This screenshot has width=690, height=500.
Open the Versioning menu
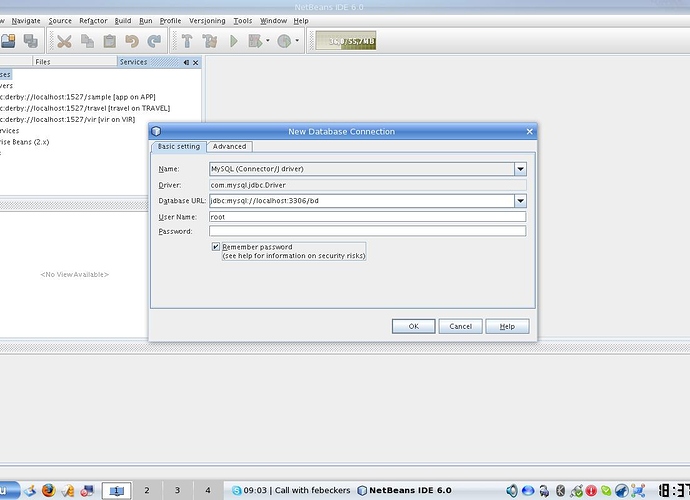click(x=207, y=21)
